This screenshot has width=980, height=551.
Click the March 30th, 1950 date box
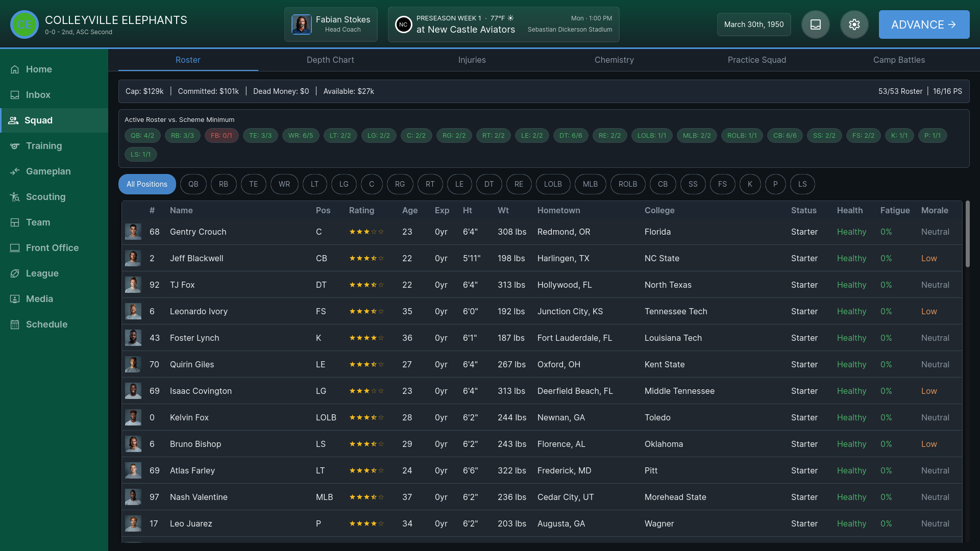click(754, 24)
